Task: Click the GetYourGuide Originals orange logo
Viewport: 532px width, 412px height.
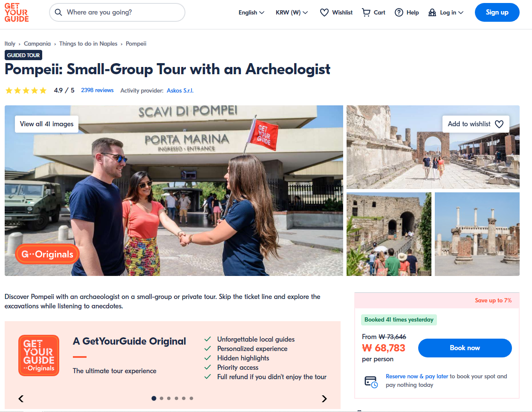Action: [39, 356]
